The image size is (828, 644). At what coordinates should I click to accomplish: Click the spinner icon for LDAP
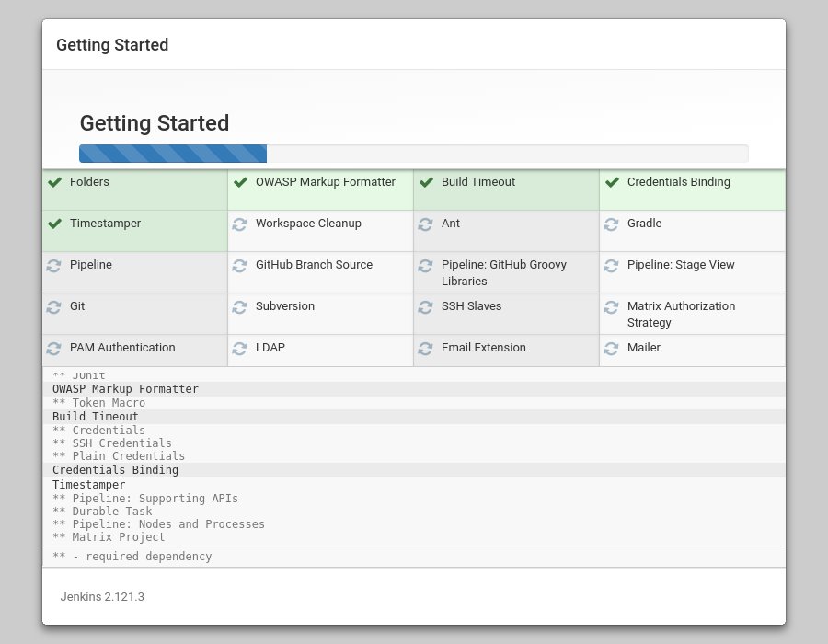click(239, 349)
